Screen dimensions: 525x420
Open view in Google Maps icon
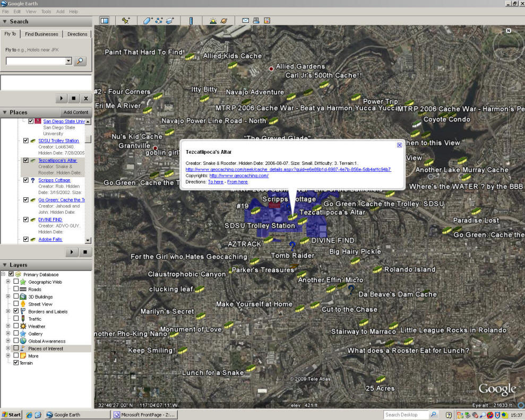click(x=267, y=21)
